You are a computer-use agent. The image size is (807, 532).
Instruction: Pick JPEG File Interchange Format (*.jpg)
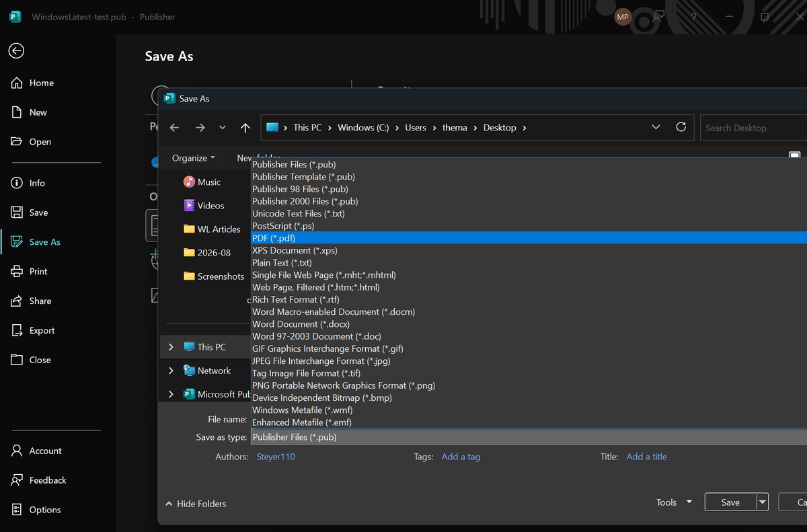tap(529, 361)
